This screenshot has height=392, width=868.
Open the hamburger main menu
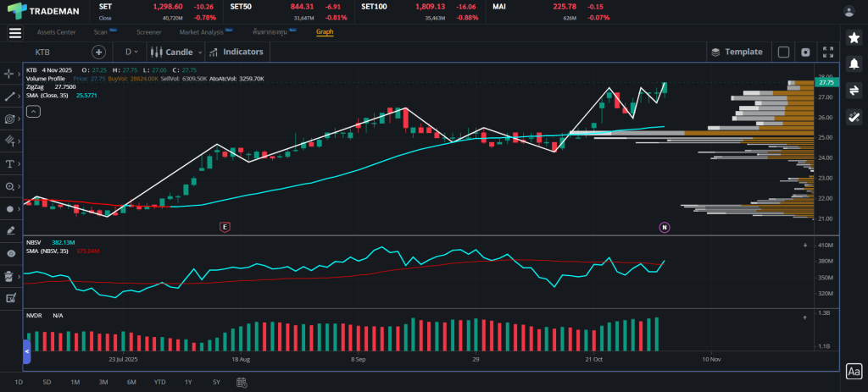(x=14, y=32)
